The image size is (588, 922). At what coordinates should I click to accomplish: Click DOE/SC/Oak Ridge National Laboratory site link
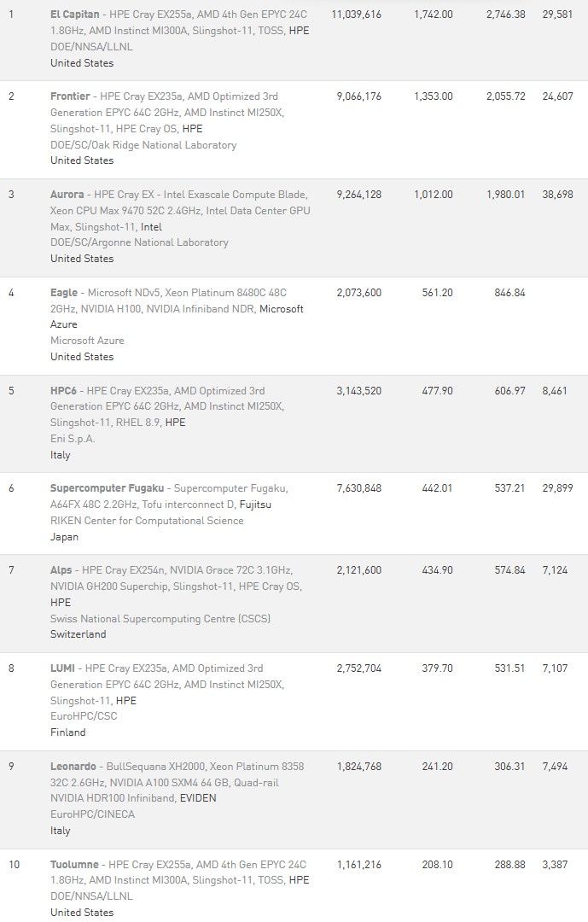coord(143,145)
